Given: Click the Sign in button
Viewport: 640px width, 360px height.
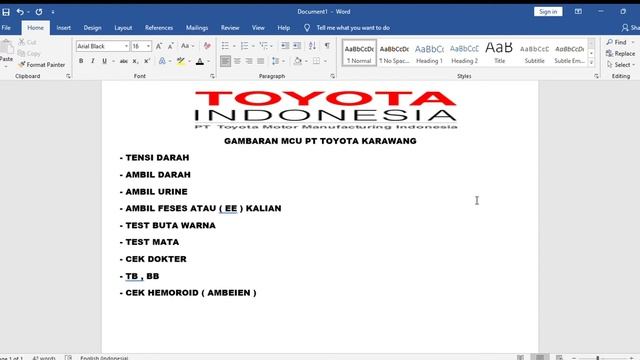Looking at the screenshot, I should click(x=548, y=12).
